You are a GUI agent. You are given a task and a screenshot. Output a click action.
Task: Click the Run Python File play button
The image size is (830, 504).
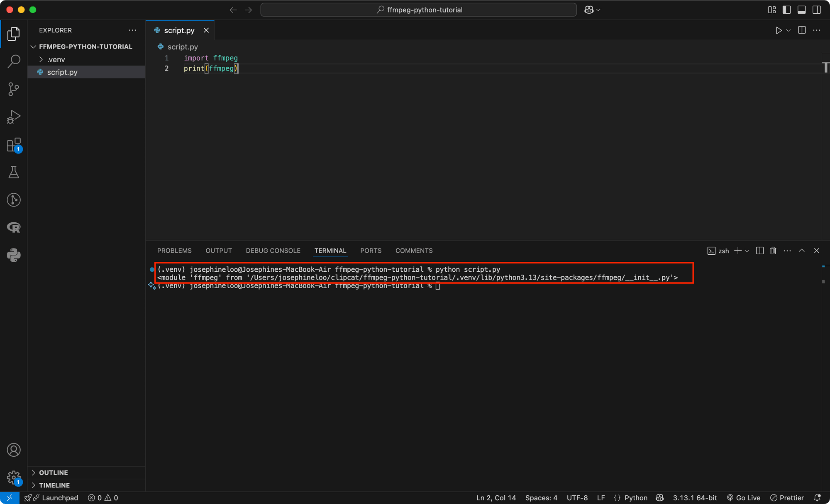[x=779, y=30]
